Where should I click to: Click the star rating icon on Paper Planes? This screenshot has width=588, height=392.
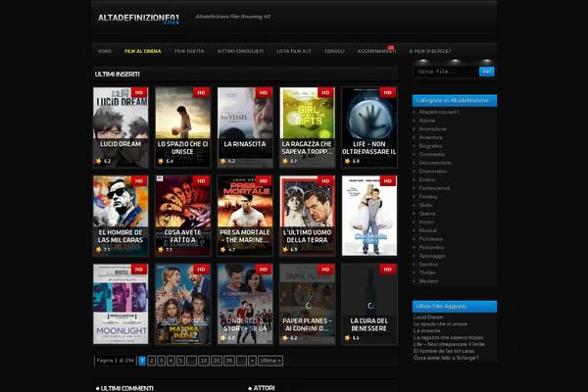[x=285, y=338]
